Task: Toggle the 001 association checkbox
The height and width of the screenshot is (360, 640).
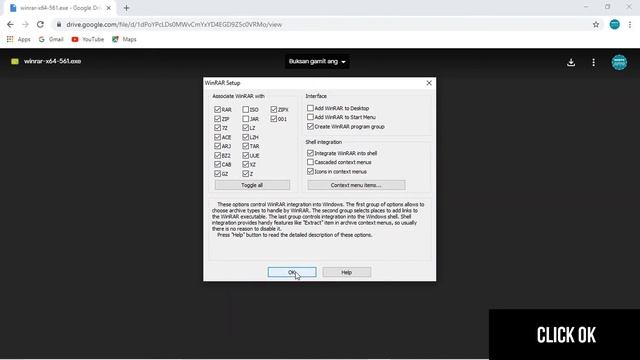Action: click(x=273, y=119)
